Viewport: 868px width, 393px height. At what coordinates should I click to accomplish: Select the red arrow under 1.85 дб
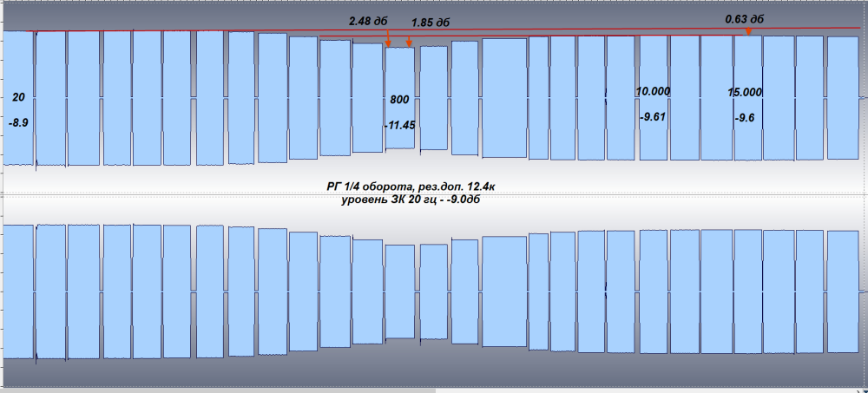pos(409,40)
